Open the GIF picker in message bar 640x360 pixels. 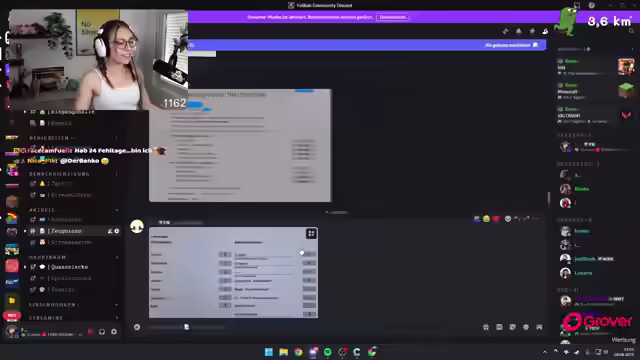click(499, 327)
